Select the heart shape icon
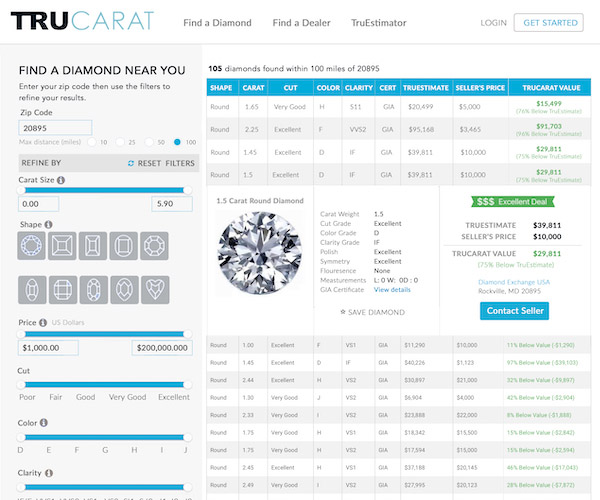The height and width of the screenshot is (500, 600). [x=155, y=290]
